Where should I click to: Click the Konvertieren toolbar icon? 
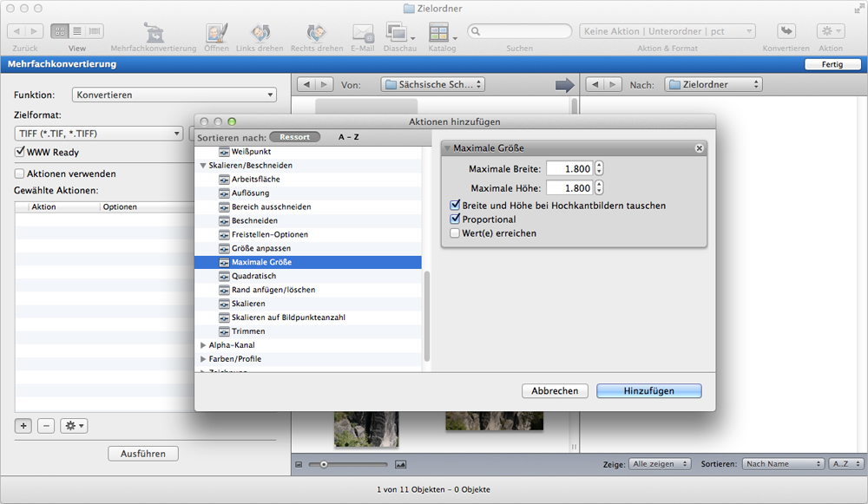coord(786,31)
